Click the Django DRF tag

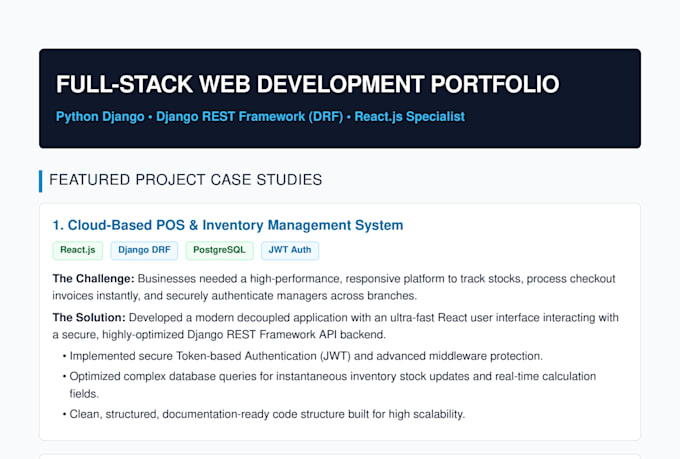tap(144, 250)
